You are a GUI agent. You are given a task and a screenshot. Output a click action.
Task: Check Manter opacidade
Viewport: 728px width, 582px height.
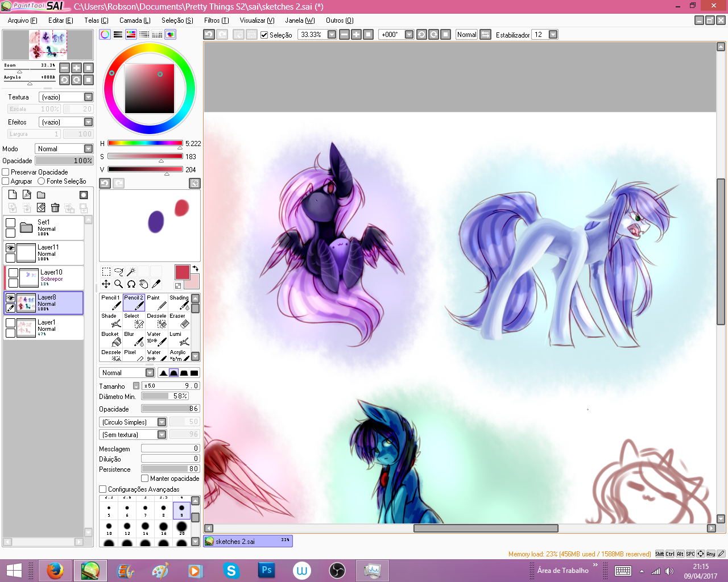coord(145,479)
